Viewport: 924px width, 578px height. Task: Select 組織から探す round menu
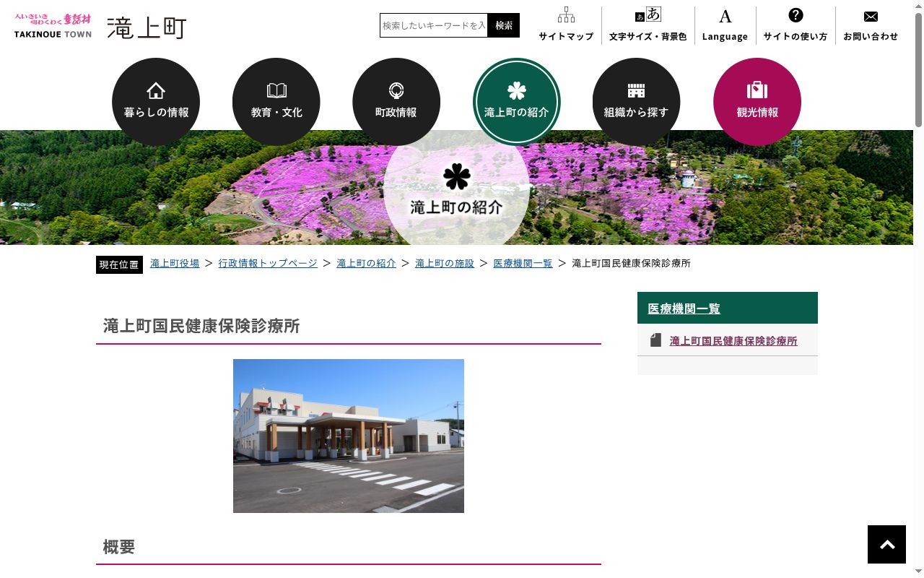pyautogui.click(x=637, y=102)
